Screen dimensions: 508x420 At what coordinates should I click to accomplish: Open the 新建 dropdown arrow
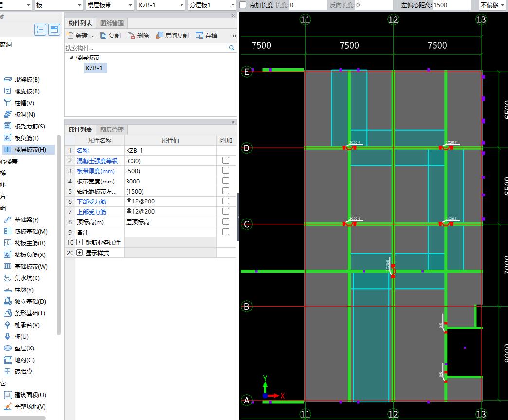coord(92,36)
